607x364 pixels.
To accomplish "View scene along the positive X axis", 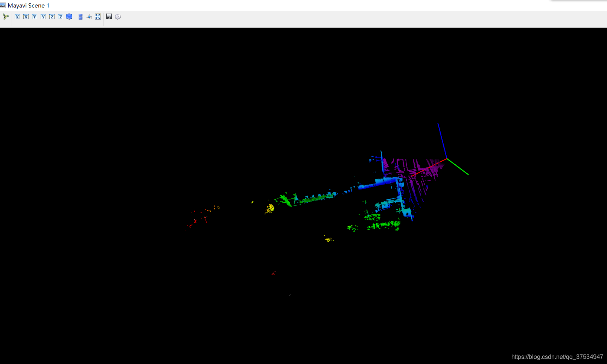I will click(17, 17).
